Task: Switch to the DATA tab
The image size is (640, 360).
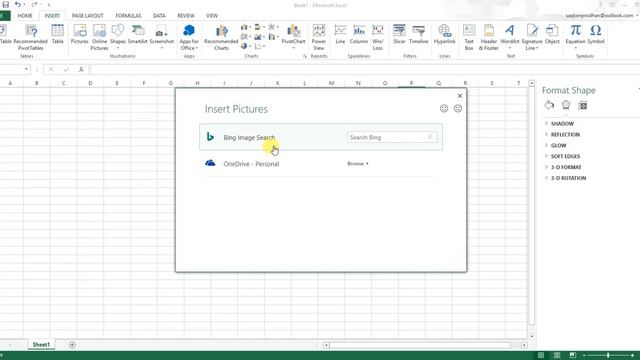Action: pyautogui.click(x=159, y=16)
